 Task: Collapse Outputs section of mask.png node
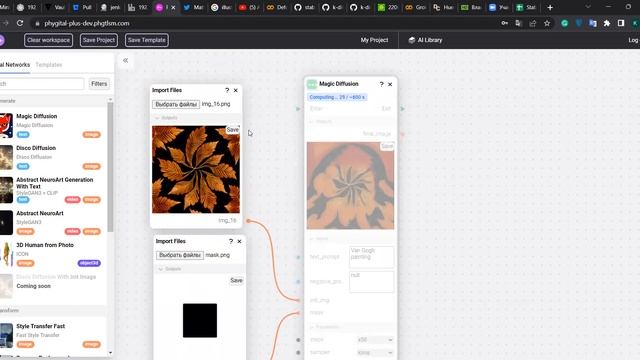(x=160, y=269)
